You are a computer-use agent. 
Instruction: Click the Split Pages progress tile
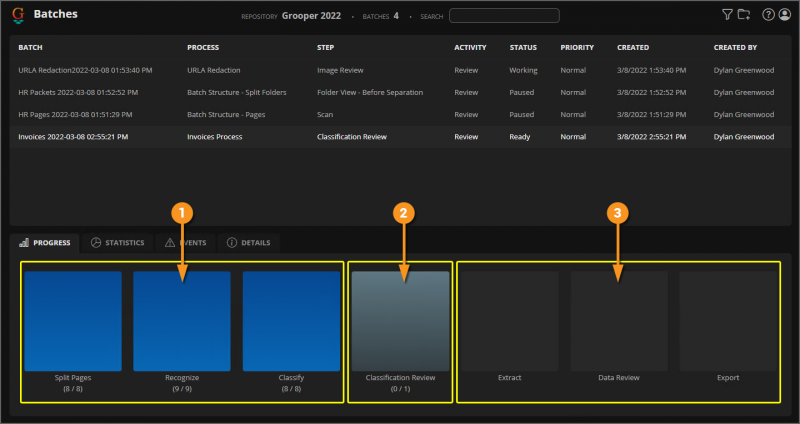[x=73, y=320]
